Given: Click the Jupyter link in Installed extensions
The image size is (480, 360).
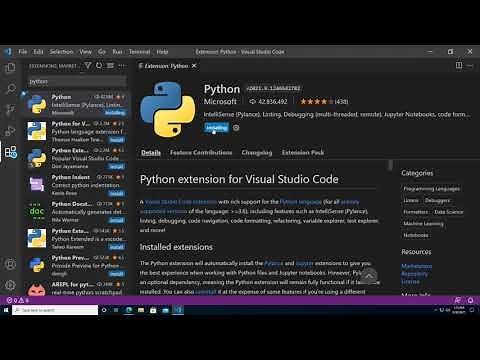Looking at the screenshot, I should coord(304,263).
